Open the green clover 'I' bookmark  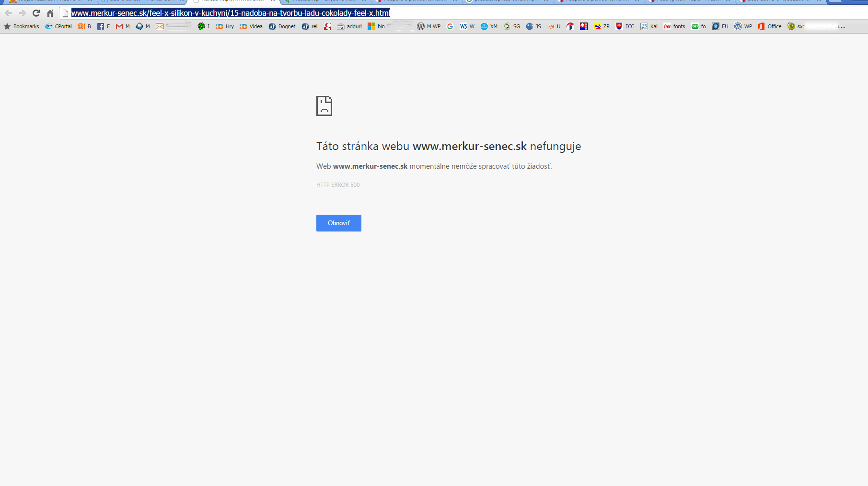coord(204,26)
